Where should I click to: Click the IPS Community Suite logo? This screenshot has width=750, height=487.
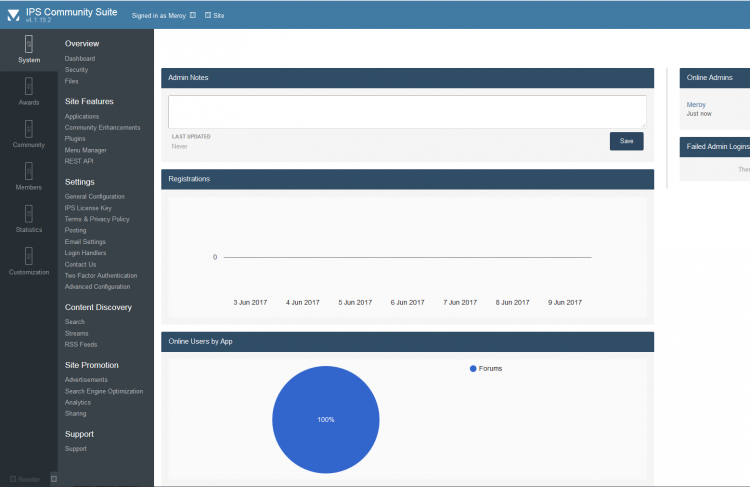pos(13,15)
